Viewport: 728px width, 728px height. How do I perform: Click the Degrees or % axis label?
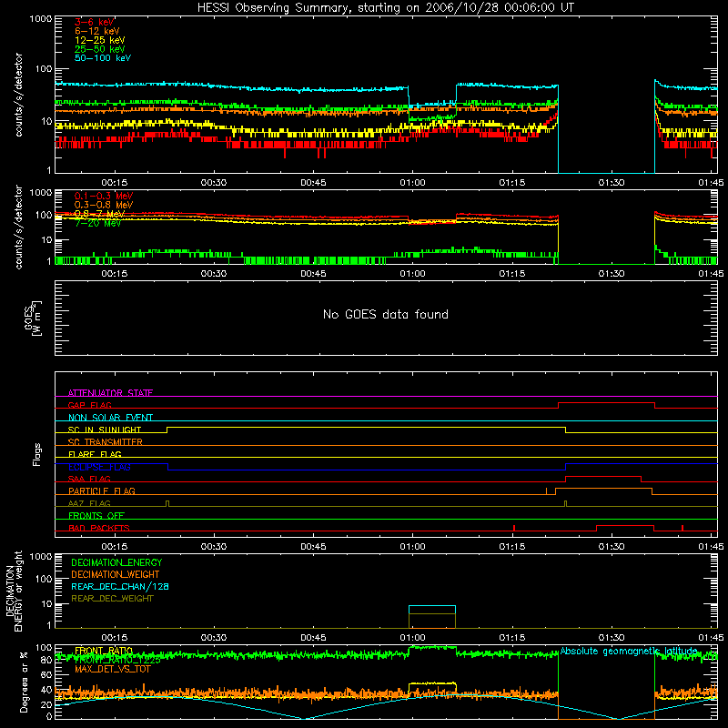[x=24, y=682]
